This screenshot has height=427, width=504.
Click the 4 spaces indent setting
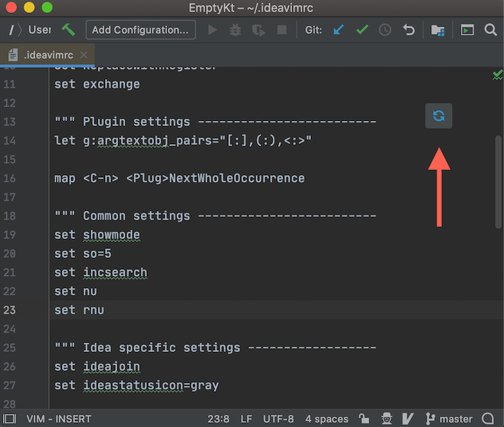[326, 419]
